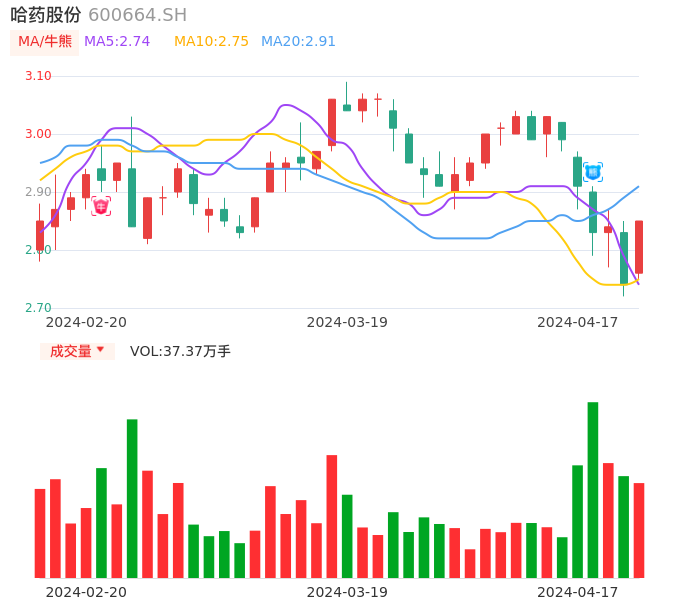The height and width of the screenshot is (606, 686).
Task: Toggle the purple MA5 legend label
Action: coord(117,42)
